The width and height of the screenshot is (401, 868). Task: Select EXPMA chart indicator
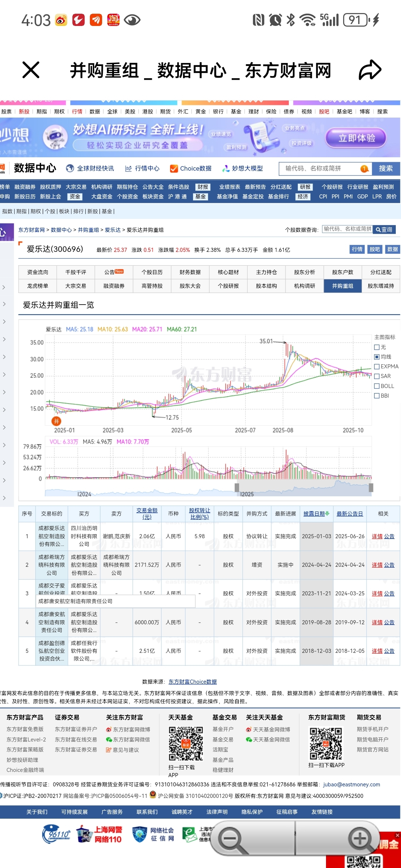[x=377, y=366]
